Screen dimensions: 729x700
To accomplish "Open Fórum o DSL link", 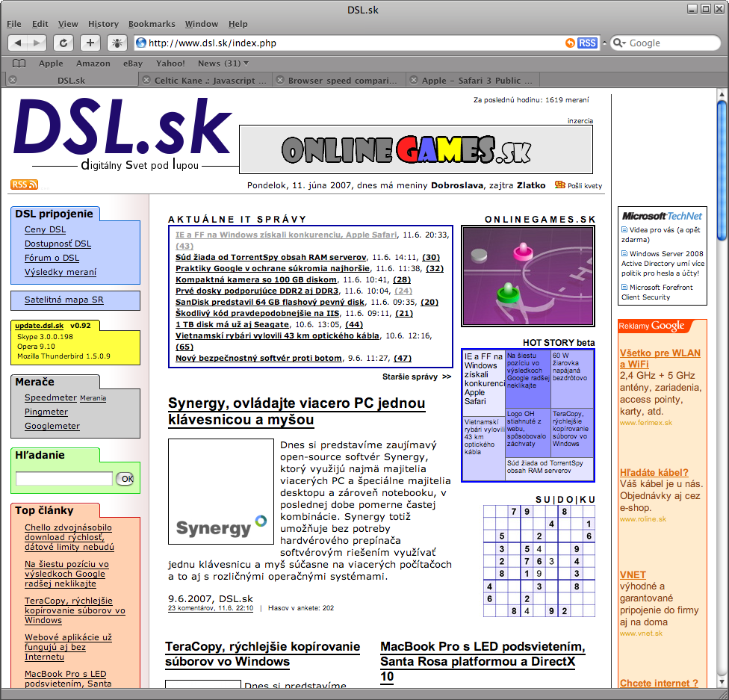I will tap(52, 258).
